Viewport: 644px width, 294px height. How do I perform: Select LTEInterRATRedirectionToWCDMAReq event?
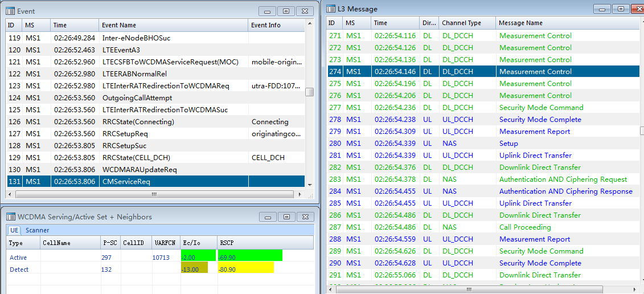[x=155, y=86]
